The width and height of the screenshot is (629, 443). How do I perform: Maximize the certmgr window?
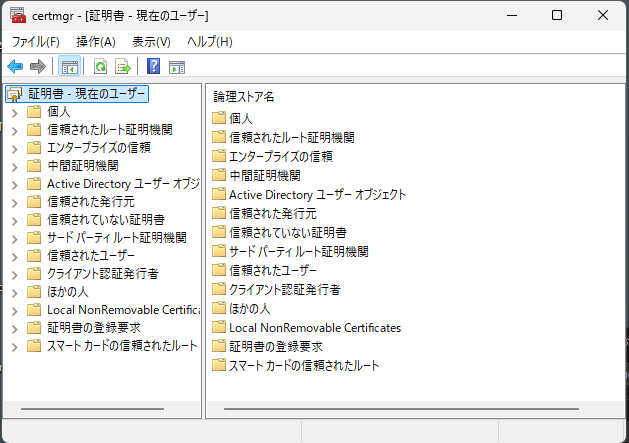557,15
